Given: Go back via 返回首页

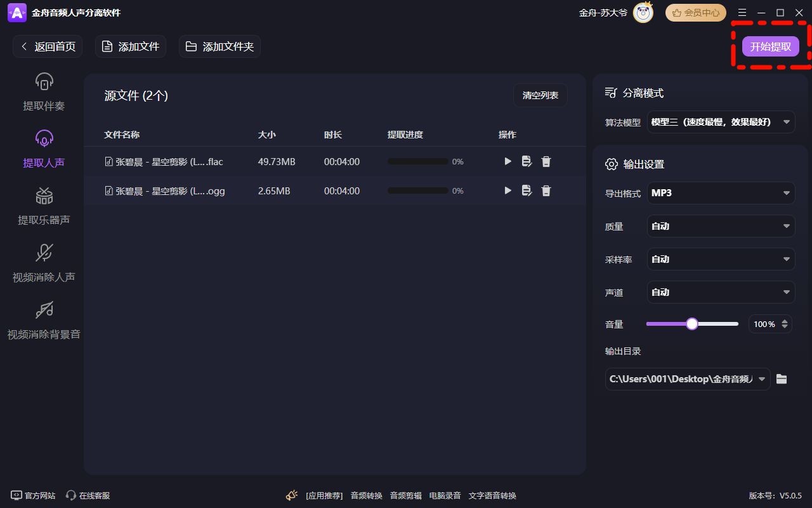Looking at the screenshot, I should point(48,46).
